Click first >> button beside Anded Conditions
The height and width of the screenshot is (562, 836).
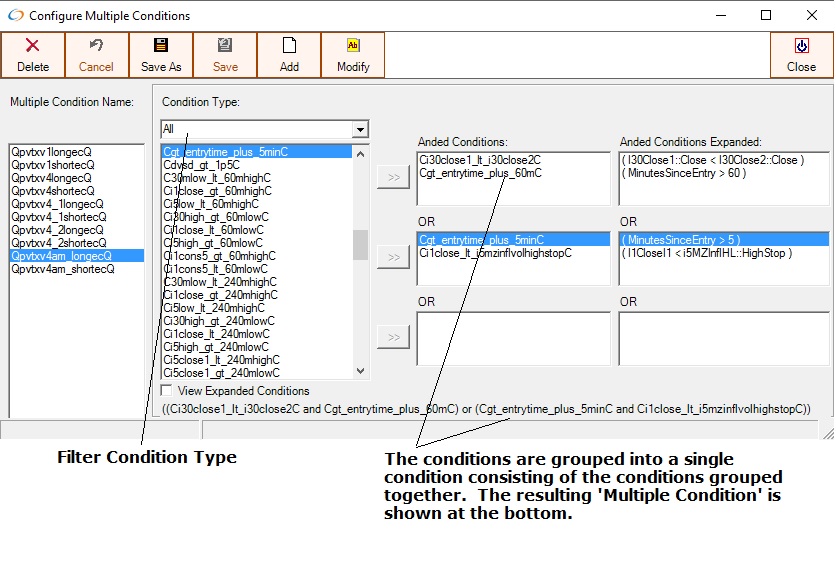(x=393, y=178)
